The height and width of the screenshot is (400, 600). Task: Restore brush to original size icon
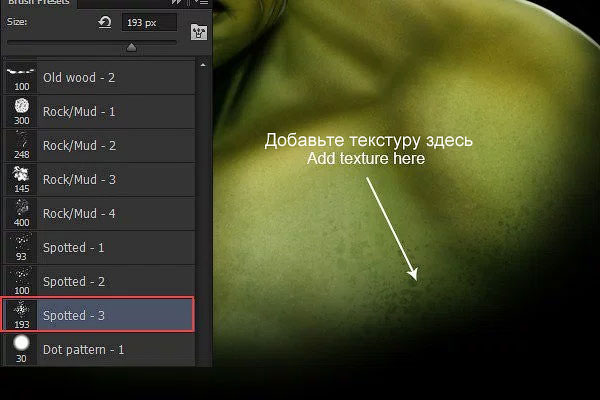coord(104,22)
